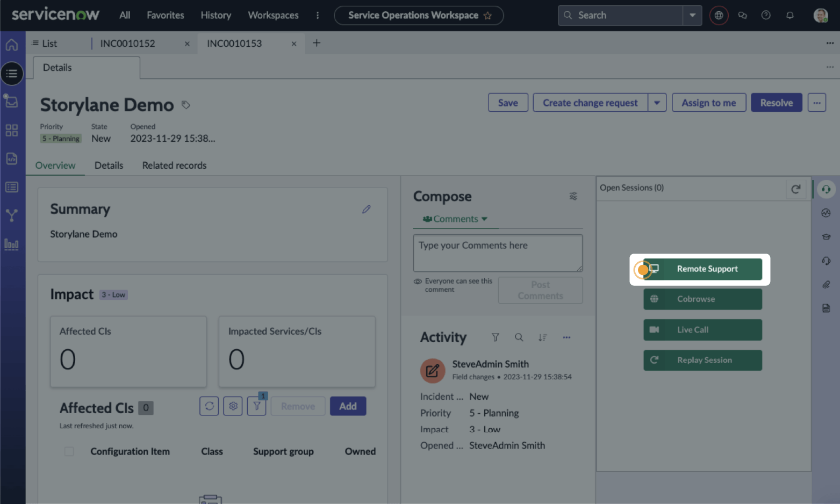This screenshot has width=840, height=504.
Task: Open the notifications bell icon
Action: (789, 15)
